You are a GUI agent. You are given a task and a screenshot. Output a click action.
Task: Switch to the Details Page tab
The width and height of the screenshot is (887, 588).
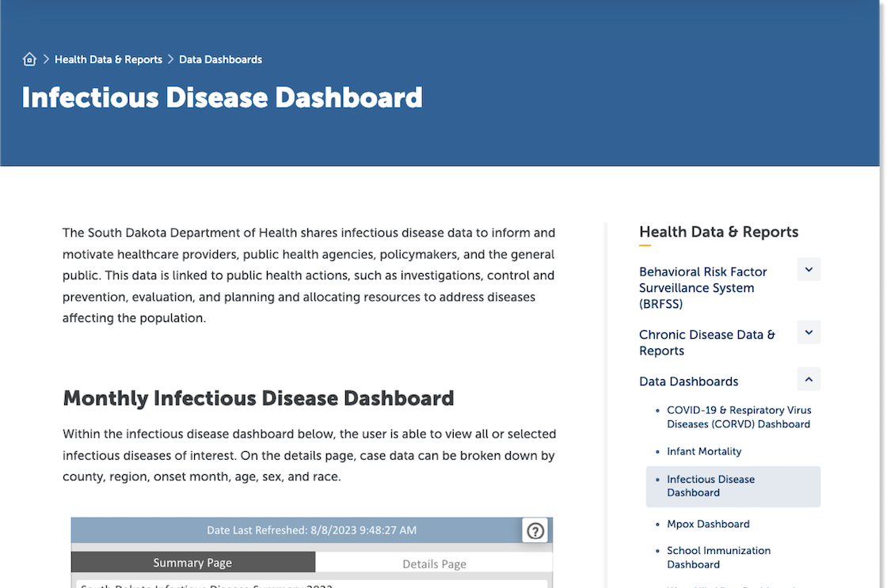tap(434, 563)
